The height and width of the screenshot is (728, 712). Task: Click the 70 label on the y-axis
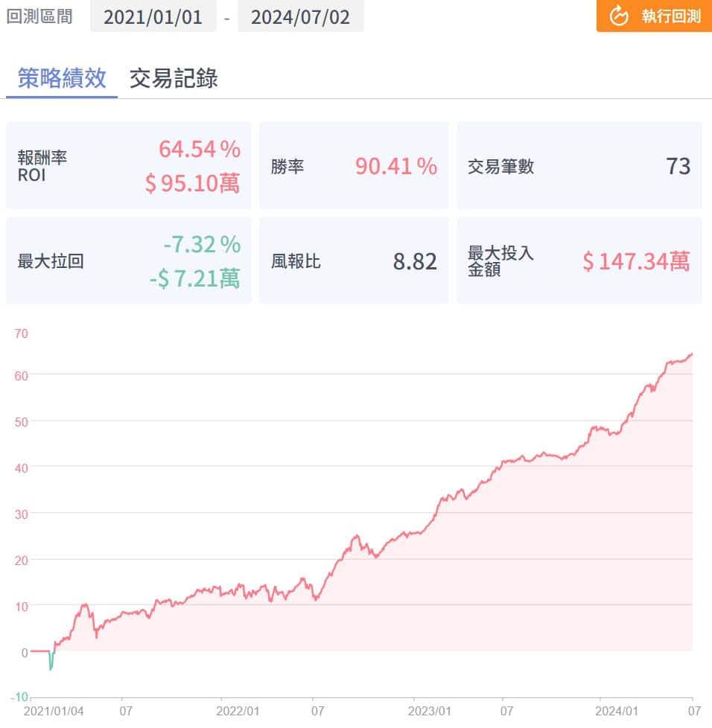[21, 333]
